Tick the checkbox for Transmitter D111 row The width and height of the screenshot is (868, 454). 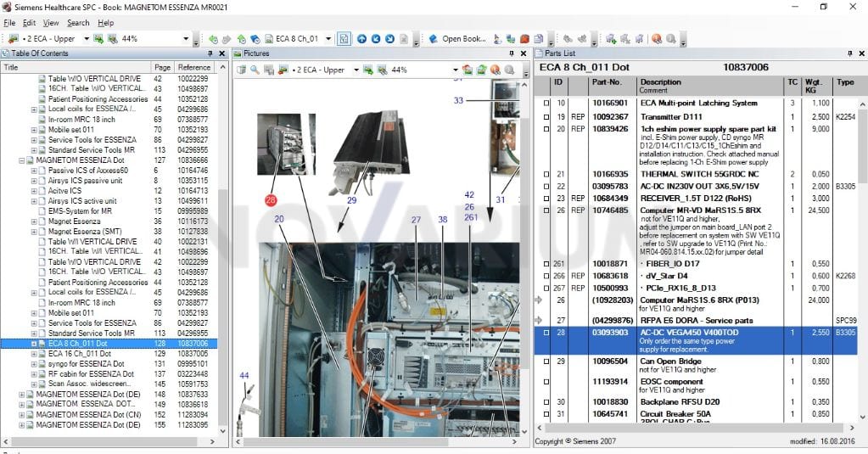coord(546,117)
